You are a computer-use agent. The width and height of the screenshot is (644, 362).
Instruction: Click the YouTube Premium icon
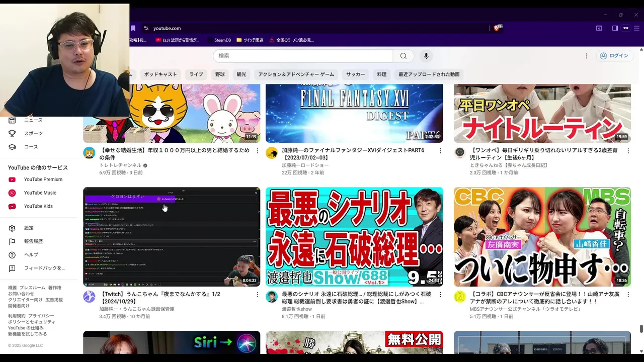(x=12, y=179)
